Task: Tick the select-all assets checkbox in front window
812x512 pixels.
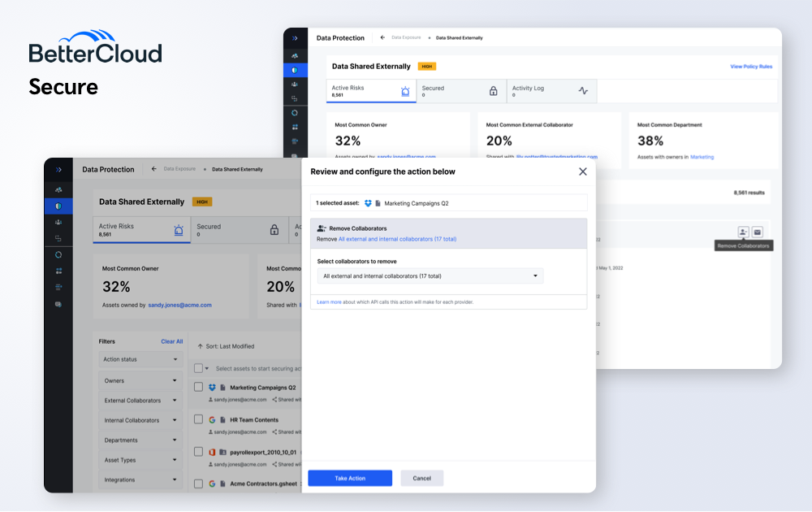Action: point(198,368)
